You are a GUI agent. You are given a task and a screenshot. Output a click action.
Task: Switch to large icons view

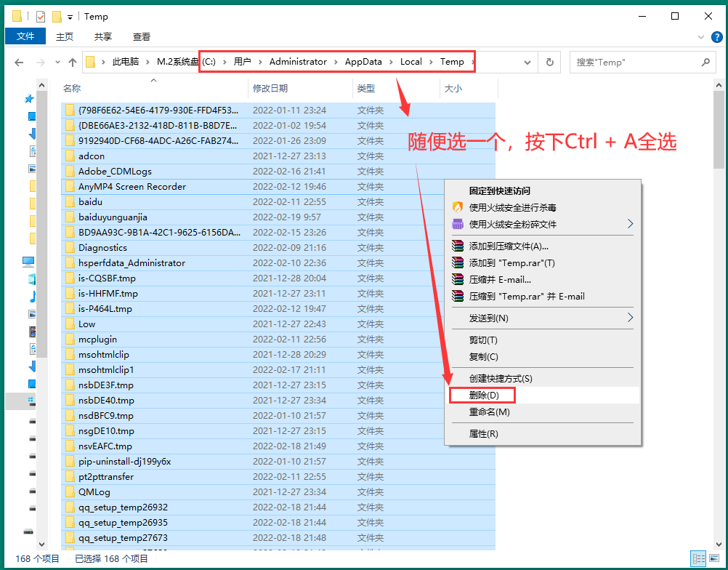point(714,559)
